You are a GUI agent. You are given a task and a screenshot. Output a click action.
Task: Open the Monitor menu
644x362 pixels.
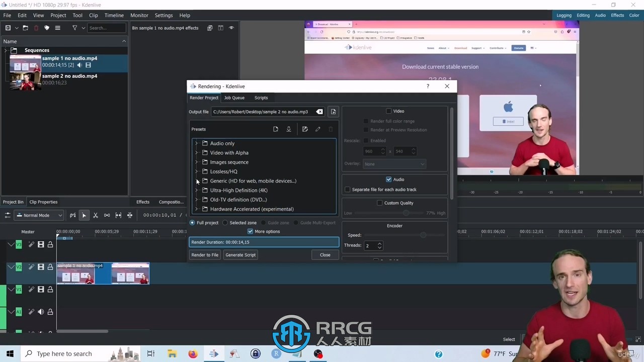coord(139,15)
